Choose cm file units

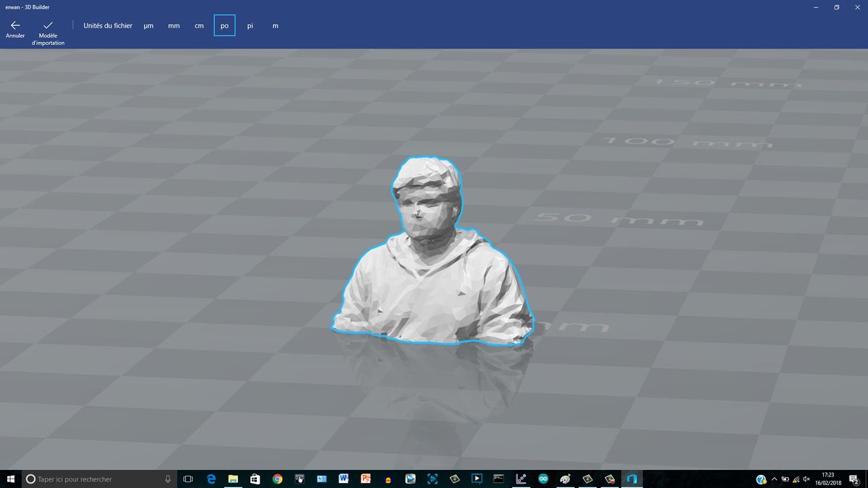click(x=199, y=26)
